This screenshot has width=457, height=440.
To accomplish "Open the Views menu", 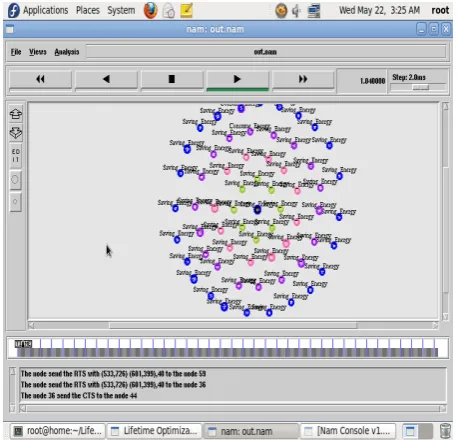I will pyautogui.click(x=37, y=52).
